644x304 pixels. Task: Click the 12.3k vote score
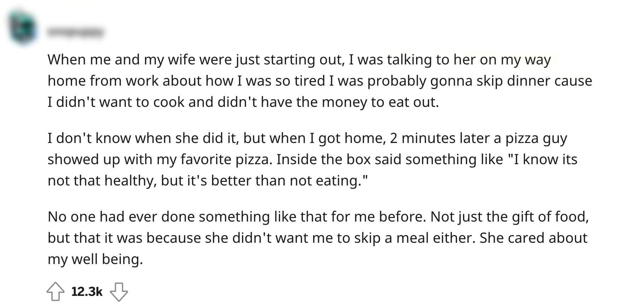(x=87, y=292)
